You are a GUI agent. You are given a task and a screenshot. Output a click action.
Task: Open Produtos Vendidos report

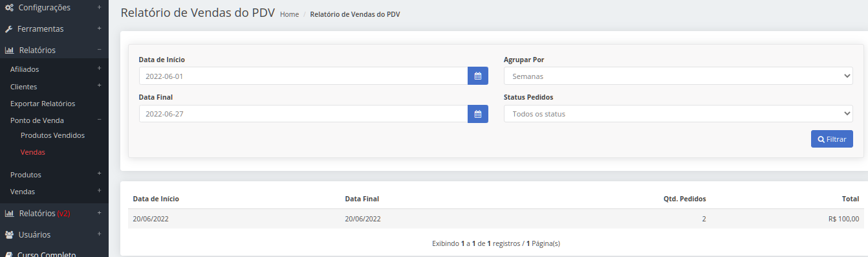tap(52, 135)
